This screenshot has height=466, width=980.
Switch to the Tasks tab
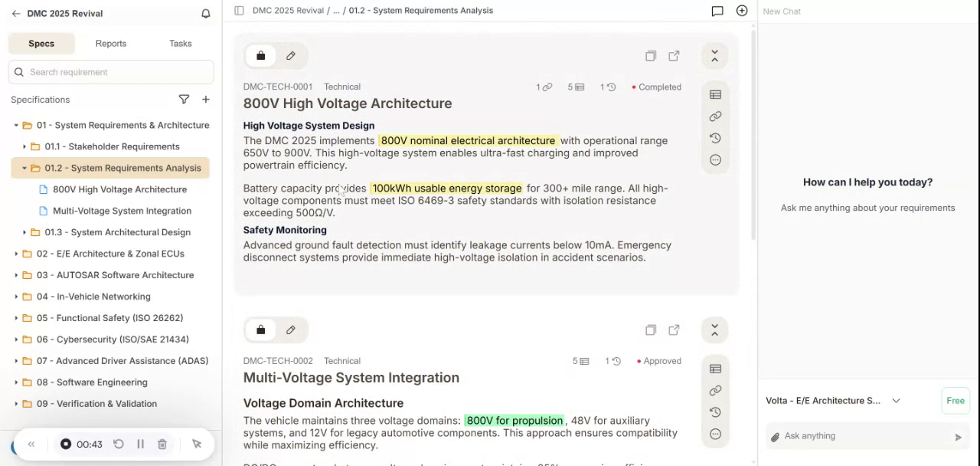point(180,44)
